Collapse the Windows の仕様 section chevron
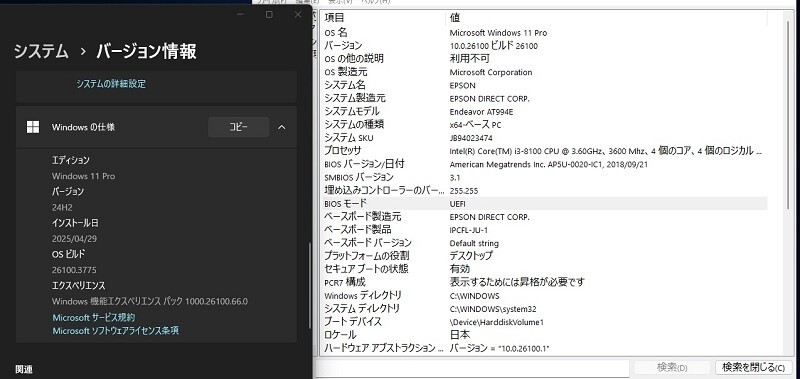Screen dimensions: 800x379 (282, 127)
